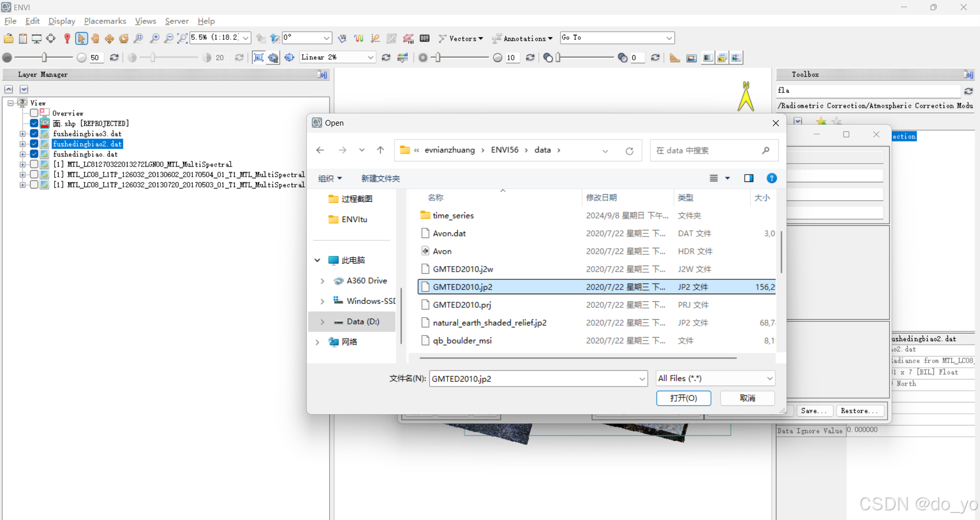Click the 取消 cancel button
Screen dimensions: 980x520
tap(747, 398)
